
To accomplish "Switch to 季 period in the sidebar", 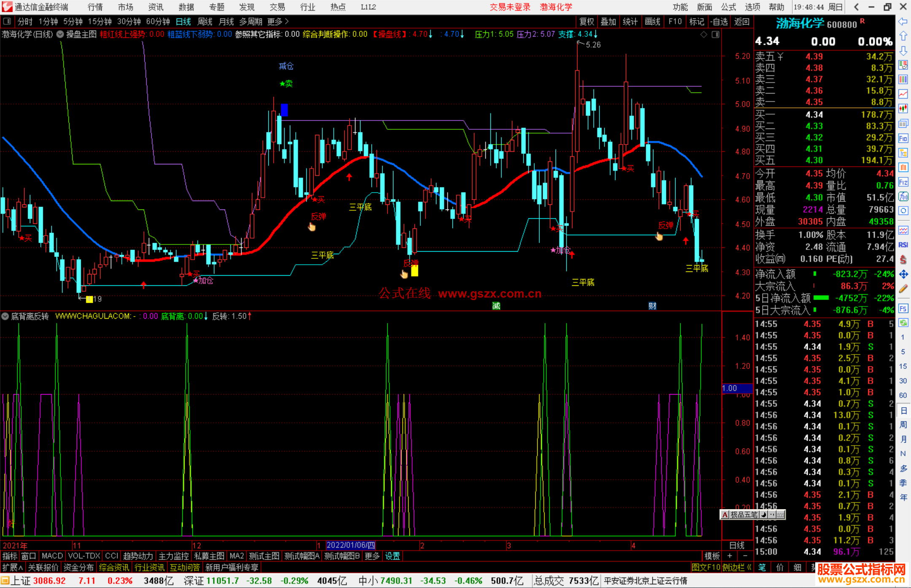I will click(903, 483).
